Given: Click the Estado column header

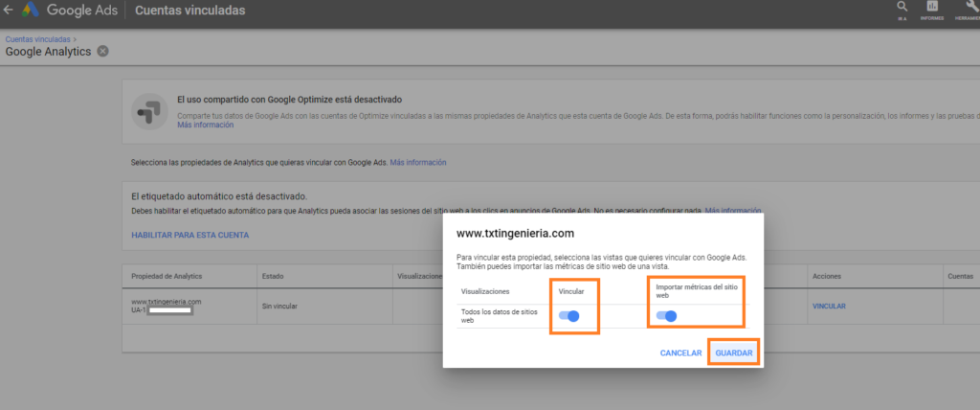Looking at the screenshot, I should tap(273, 276).
